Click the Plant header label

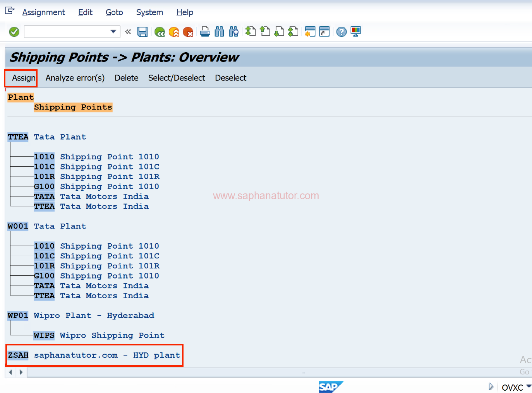point(21,97)
